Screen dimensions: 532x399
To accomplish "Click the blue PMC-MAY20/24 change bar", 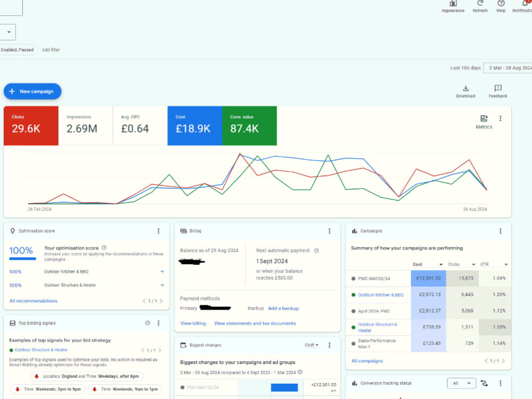I will click(284, 387).
